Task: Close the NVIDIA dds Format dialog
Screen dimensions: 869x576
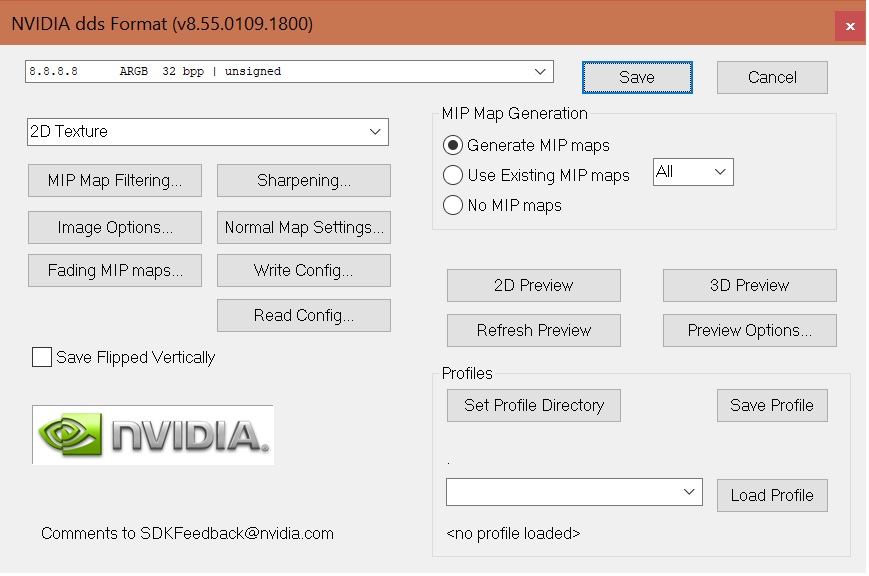Action: point(850,26)
